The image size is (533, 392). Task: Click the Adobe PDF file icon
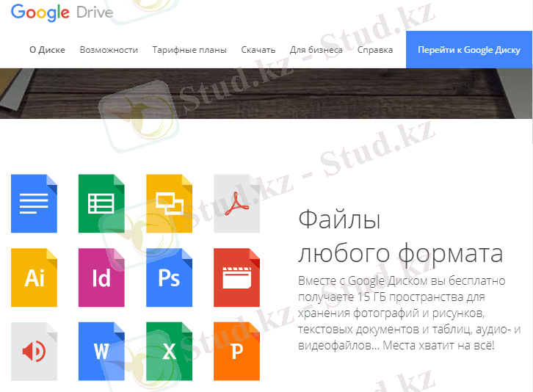point(236,203)
